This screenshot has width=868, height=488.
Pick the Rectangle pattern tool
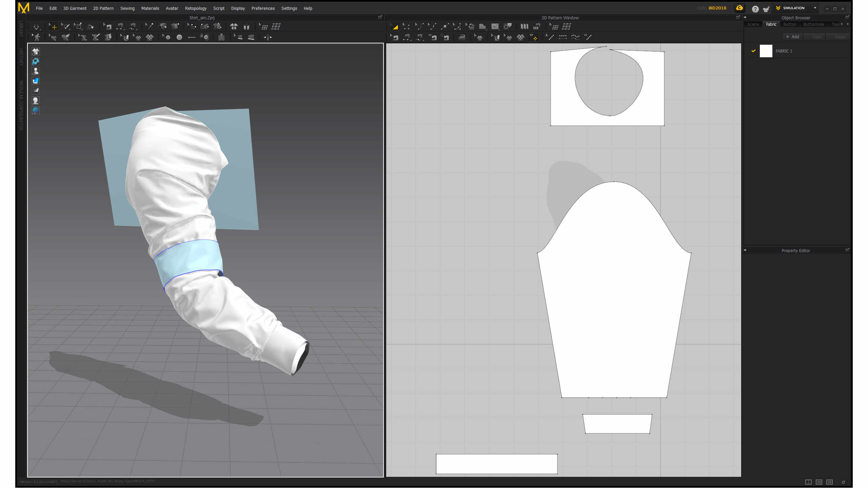(482, 26)
